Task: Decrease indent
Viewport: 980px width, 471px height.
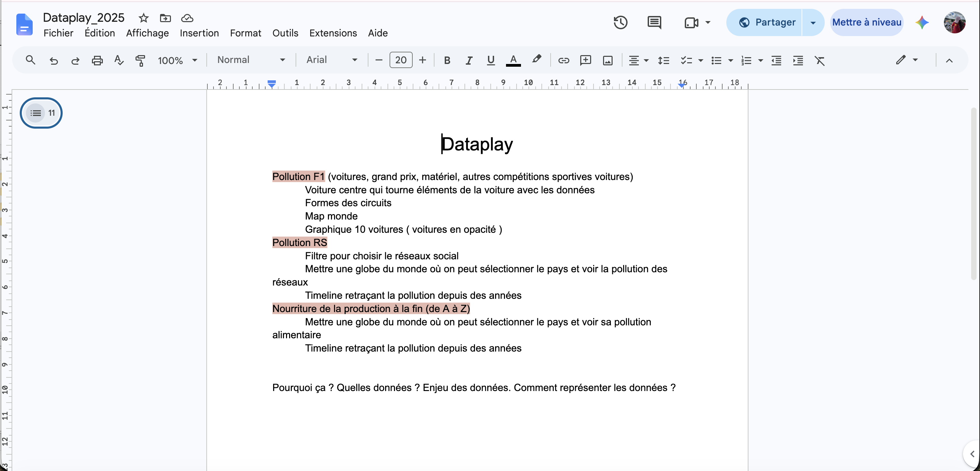Action: [776, 60]
